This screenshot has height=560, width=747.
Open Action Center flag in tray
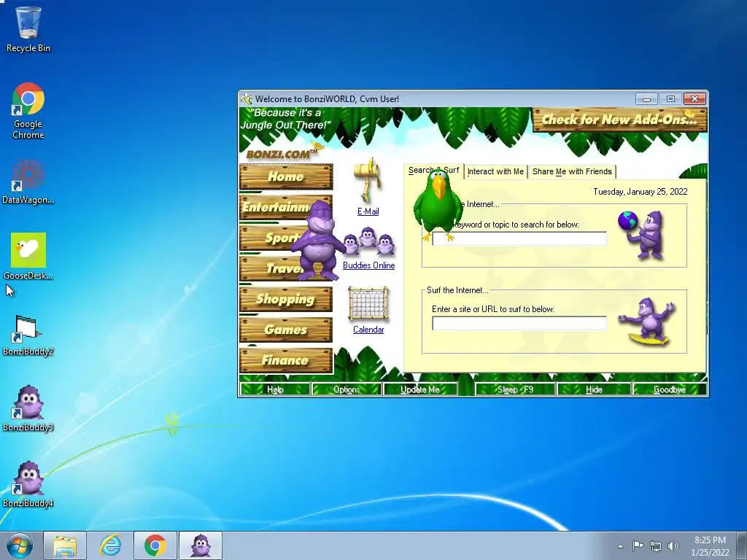[x=638, y=545]
